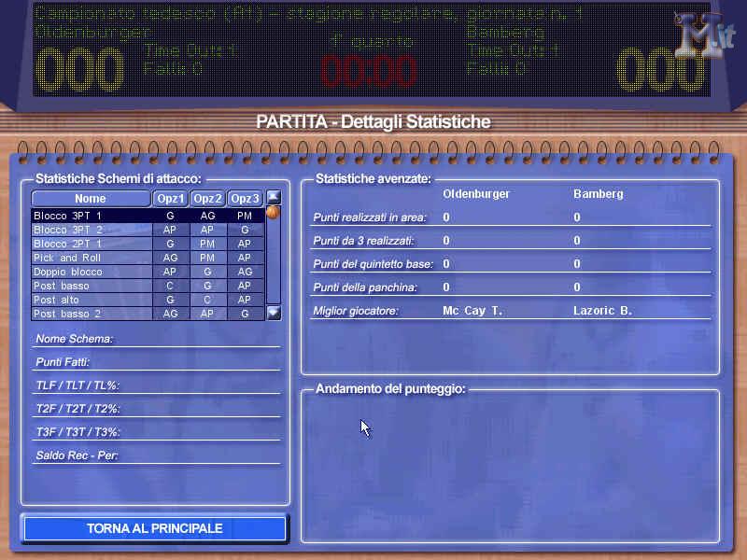Click the Opz1 column header
The height and width of the screenshot is (560, 747).
click(171, 198)
